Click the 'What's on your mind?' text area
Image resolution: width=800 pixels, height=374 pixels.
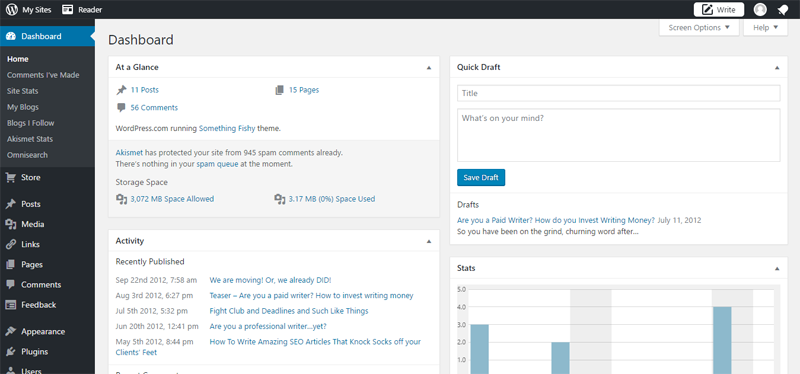[618, 135]
